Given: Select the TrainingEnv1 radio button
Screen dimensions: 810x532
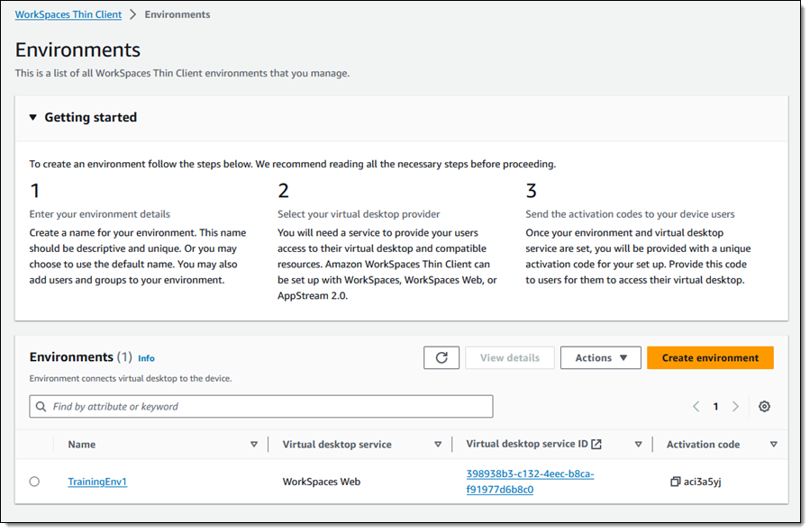Looking at the screenshot, I should coord(34,482).
